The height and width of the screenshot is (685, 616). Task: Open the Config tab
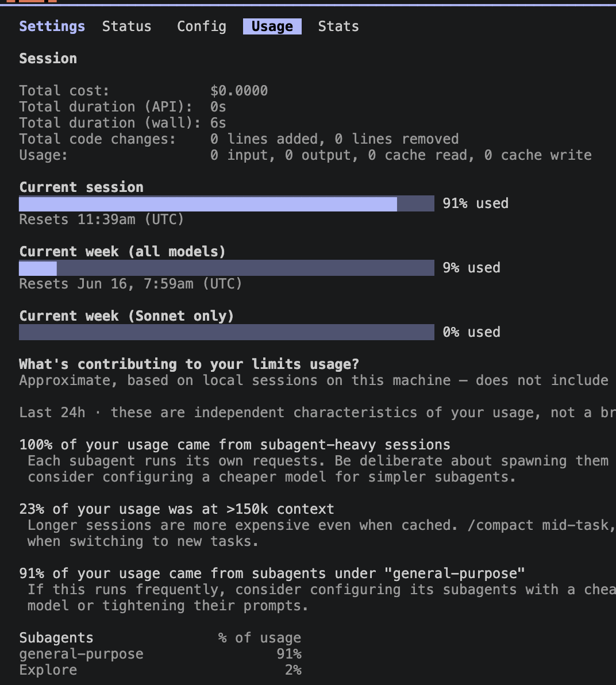click(x=201, y=26)
